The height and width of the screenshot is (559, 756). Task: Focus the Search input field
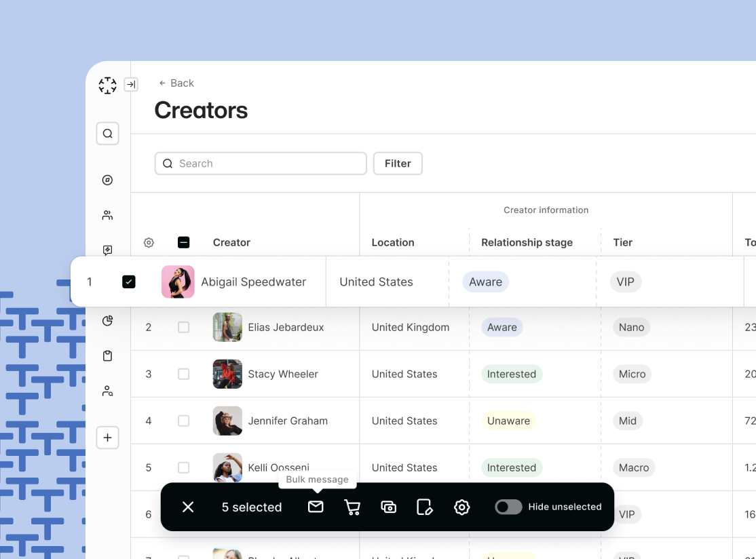(261, 163)
